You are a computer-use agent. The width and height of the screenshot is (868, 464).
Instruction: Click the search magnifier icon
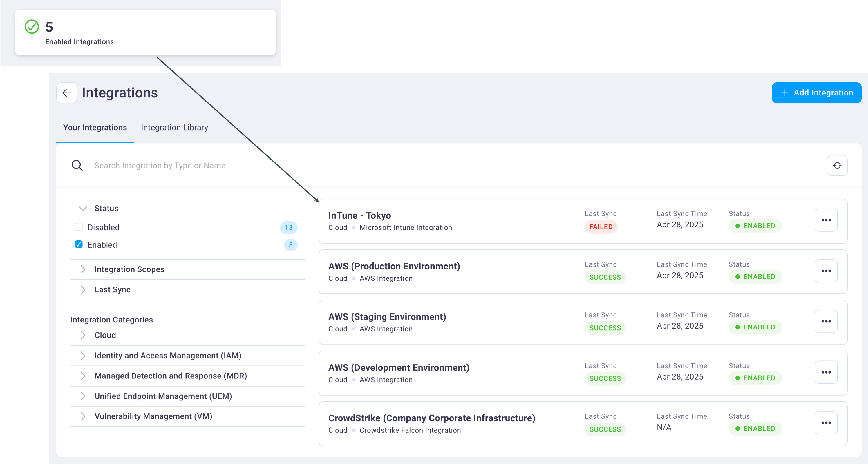coord(77,165)
